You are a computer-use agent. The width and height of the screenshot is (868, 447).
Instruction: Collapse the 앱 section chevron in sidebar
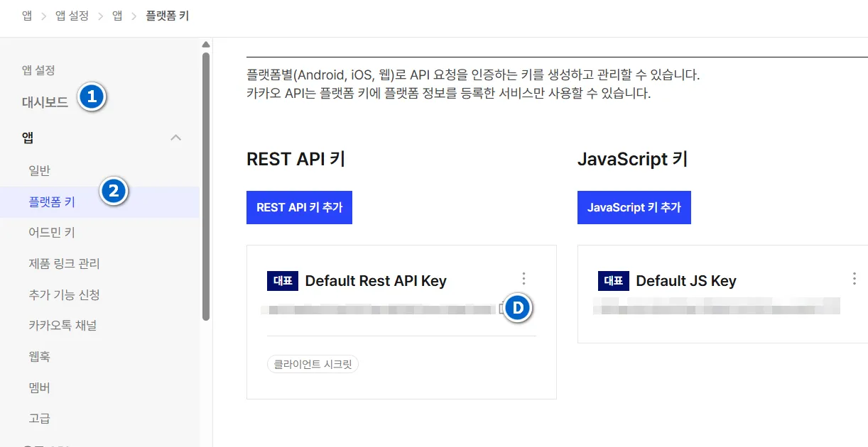point(176,138)
